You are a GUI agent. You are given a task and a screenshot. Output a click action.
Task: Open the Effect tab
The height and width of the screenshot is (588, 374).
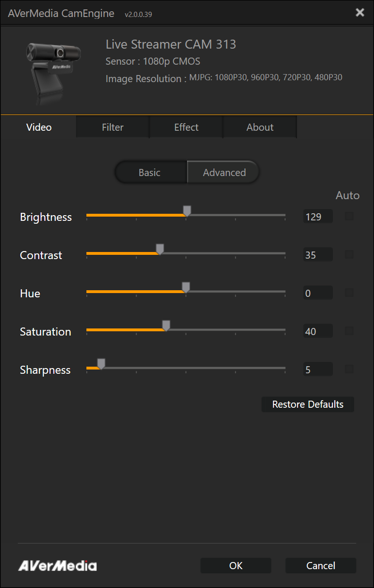pyautogui.click(x=186, y=127)
